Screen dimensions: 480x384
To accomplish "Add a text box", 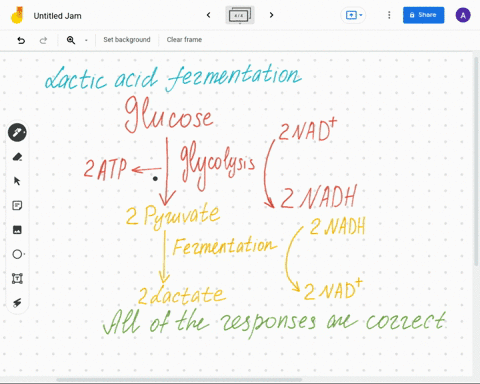I will (17, 279).
